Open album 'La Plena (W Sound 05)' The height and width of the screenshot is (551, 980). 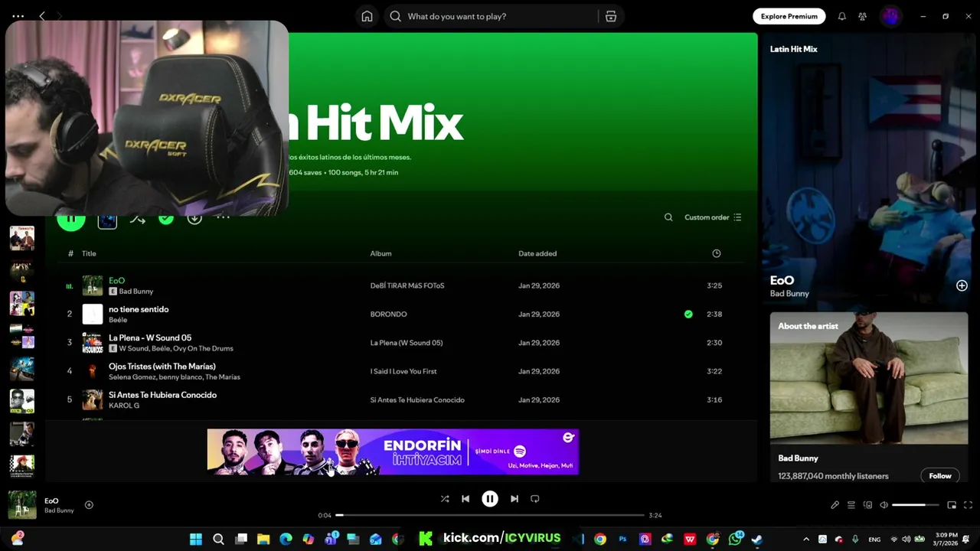tap(407, 343)
